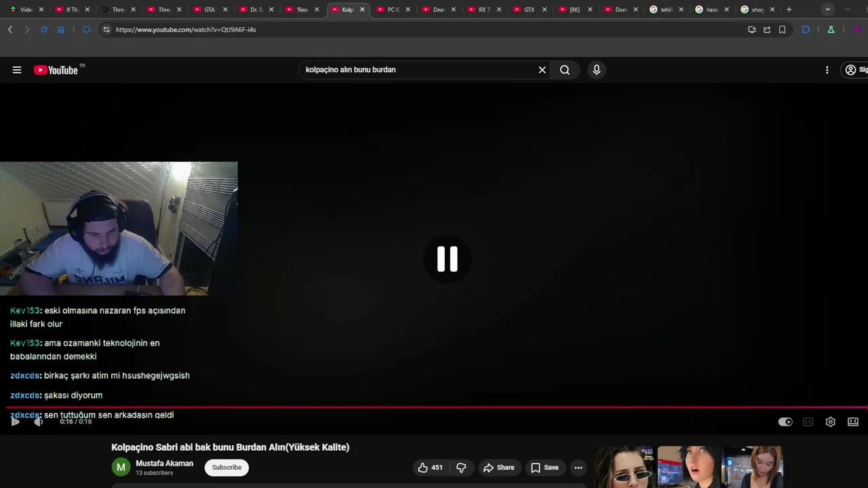Open the Sign in account button
Screen dimensions: 868x488
point(855,70)
